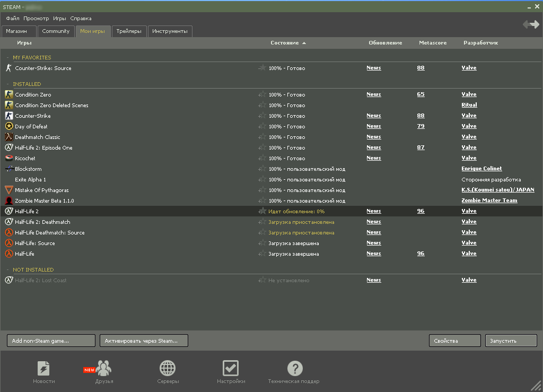Screen dimensions: 543x392
Task: Toggle favorite star for Half-Life 2
Action: (262, 211)
